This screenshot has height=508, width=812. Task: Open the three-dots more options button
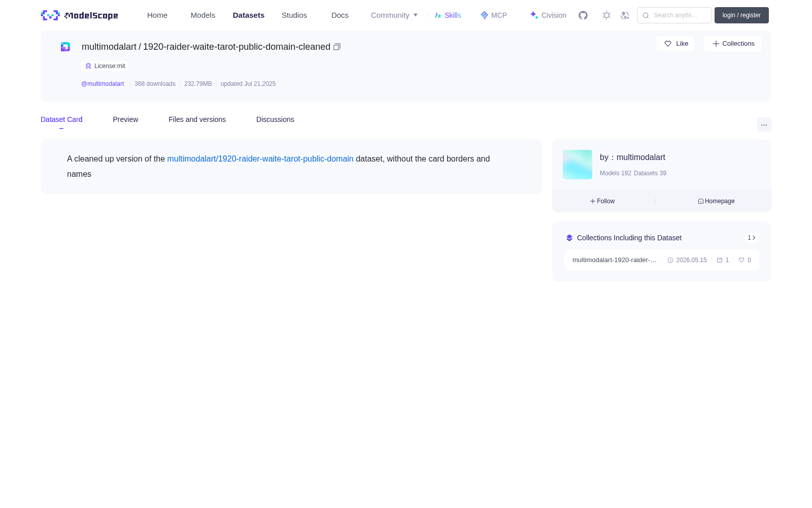[x=764, y=125]
